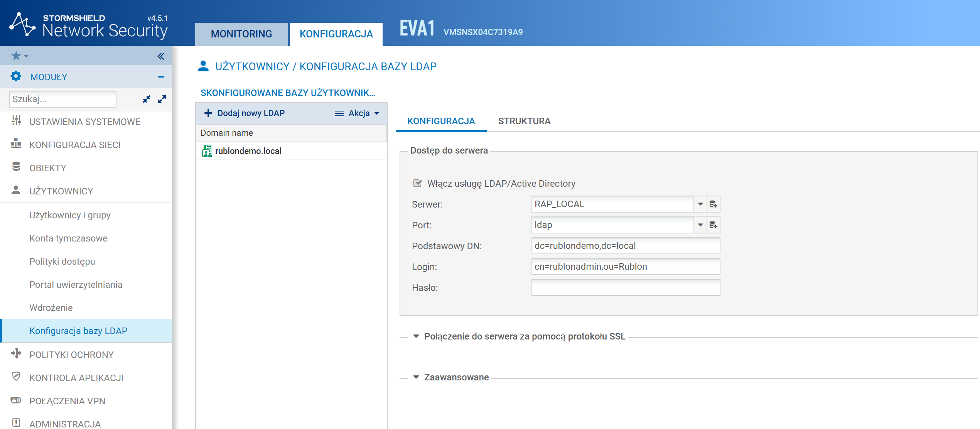Open the favorites star menu
The height and width of the screenshot is (429, 980).
(x=19, y=56)
